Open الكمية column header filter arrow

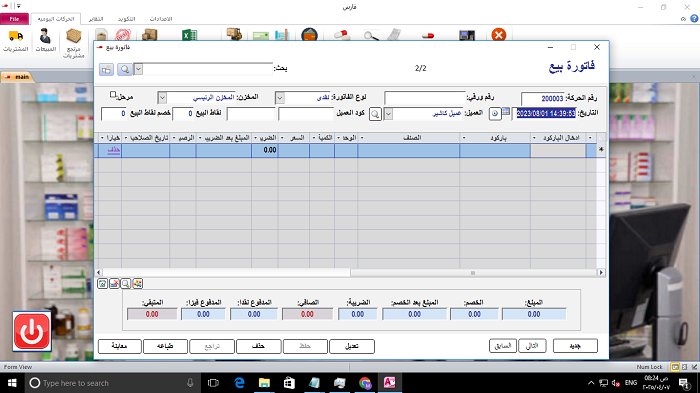pyautogui.click(x=313, y=138)
